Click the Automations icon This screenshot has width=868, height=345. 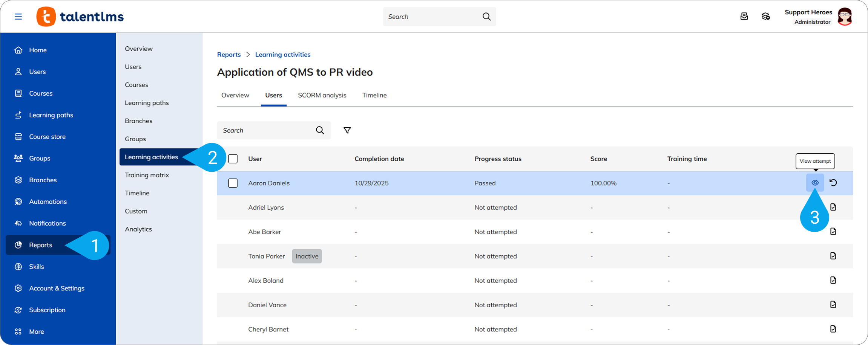[18, 202]
